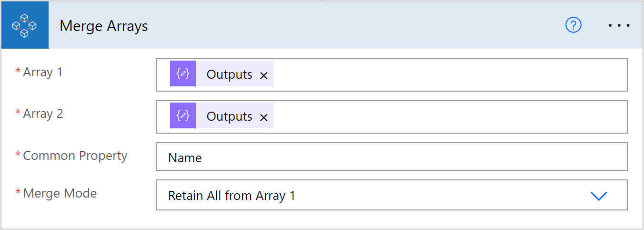Click the purple expression icon in Array 2

(x=183, y=115)
